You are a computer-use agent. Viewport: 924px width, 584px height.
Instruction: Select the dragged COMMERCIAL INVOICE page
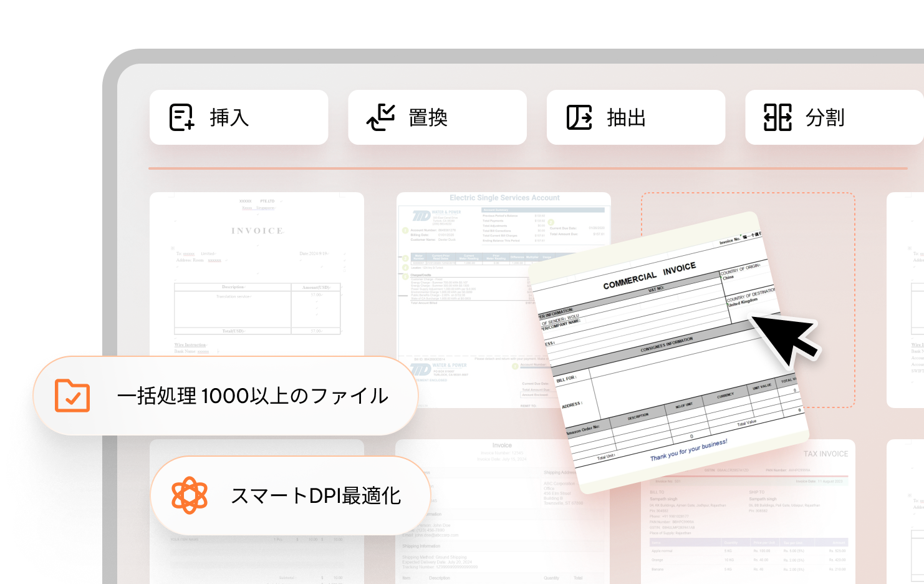click(x=670, y=353)
